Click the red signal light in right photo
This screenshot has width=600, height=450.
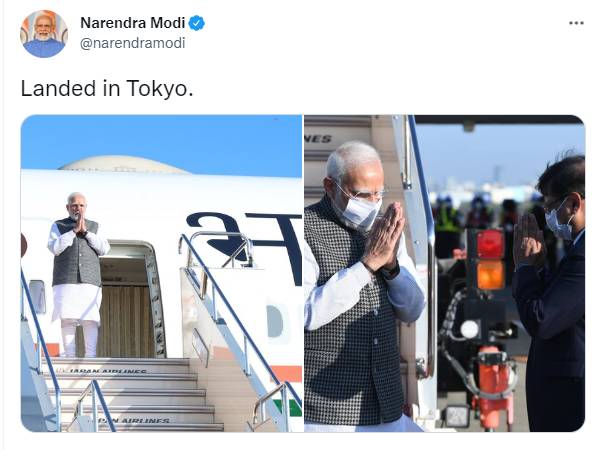point(490,244)
